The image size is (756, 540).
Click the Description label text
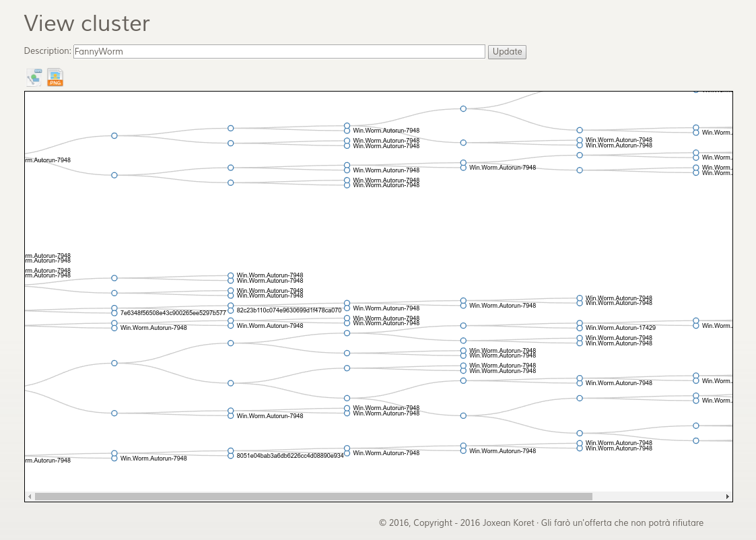tap(47, 51)
